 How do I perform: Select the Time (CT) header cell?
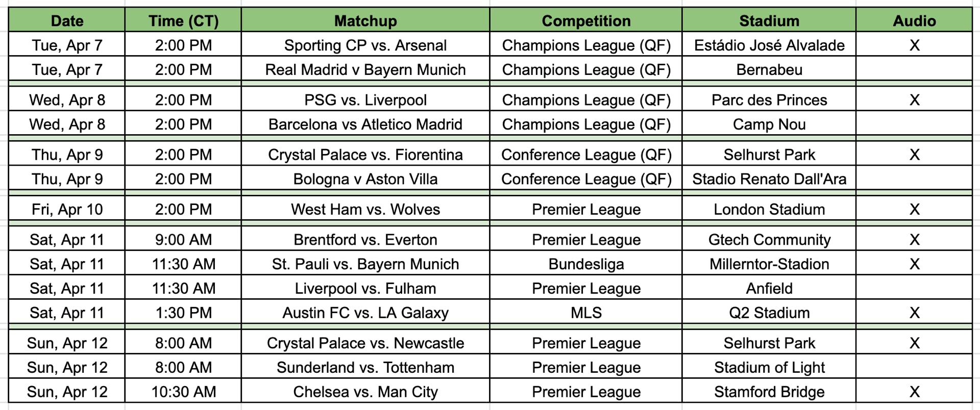[x=183, y=21]
